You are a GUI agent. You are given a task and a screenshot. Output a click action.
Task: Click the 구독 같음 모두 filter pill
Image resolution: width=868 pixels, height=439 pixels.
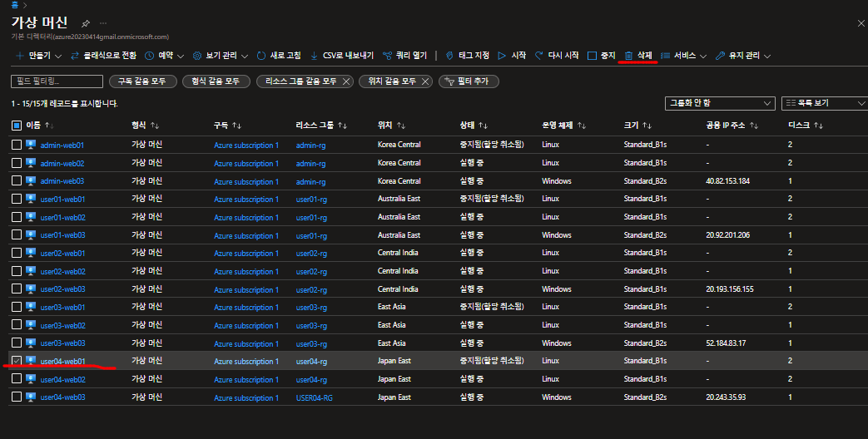click(143, 81)
